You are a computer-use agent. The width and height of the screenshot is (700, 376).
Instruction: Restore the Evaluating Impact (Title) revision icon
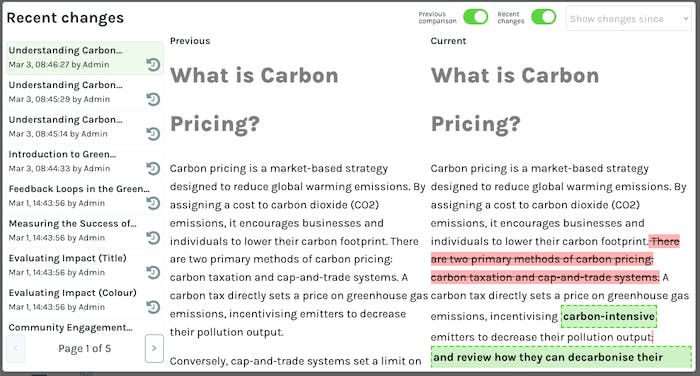point(153,272)
